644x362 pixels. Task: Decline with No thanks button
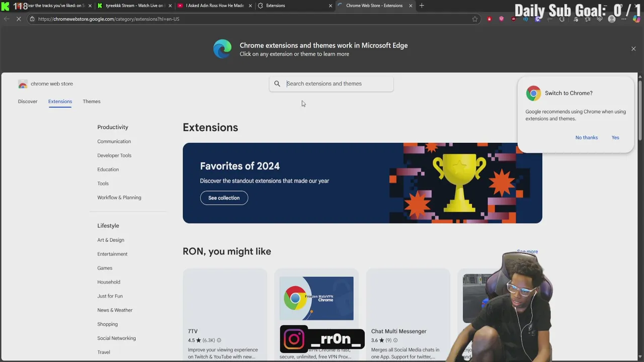[x=587, y=138]
